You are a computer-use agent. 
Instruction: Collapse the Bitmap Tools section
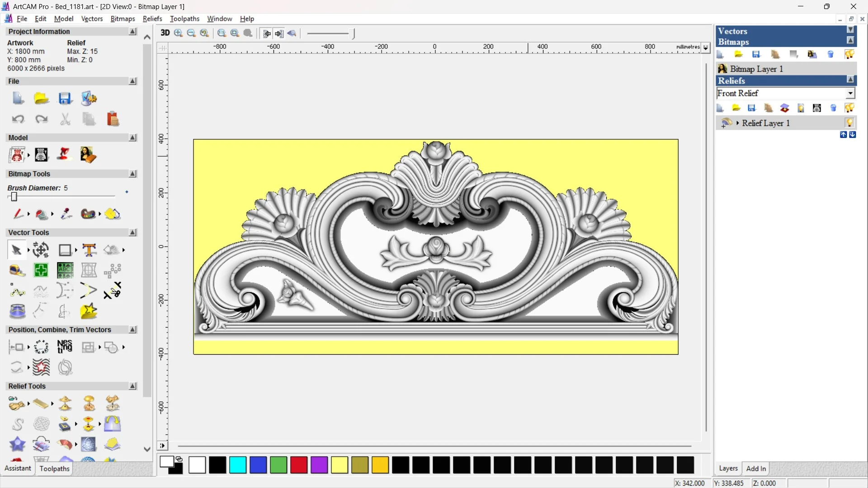coord(132,174)
